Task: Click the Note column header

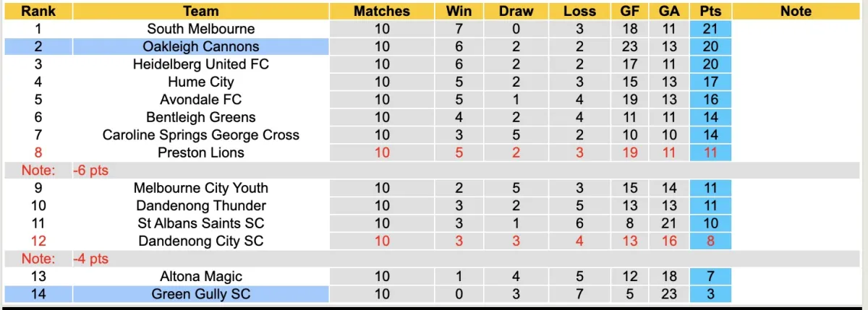Action: click(x=796, y=11)
